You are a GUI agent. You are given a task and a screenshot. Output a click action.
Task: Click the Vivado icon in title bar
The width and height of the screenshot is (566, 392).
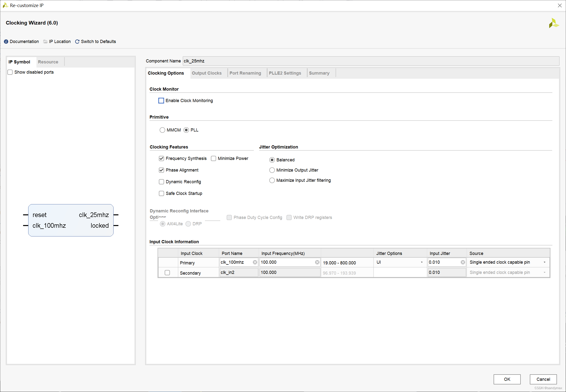[x=5, y=5]
